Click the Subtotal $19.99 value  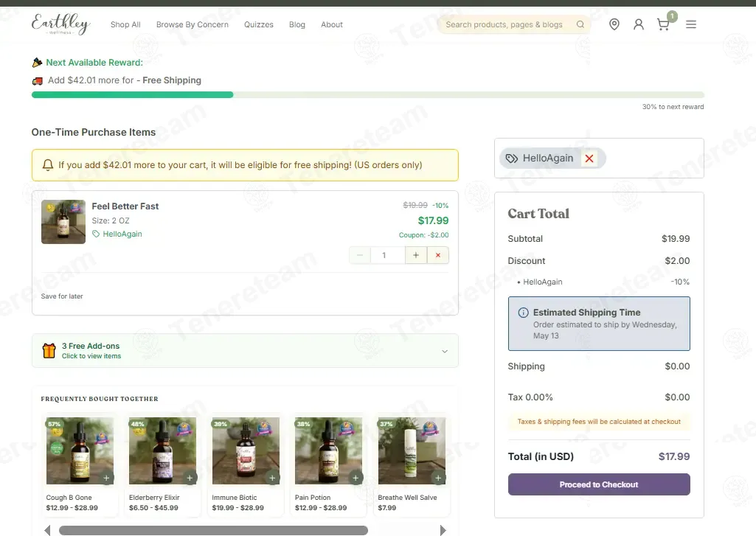(676, 239)
